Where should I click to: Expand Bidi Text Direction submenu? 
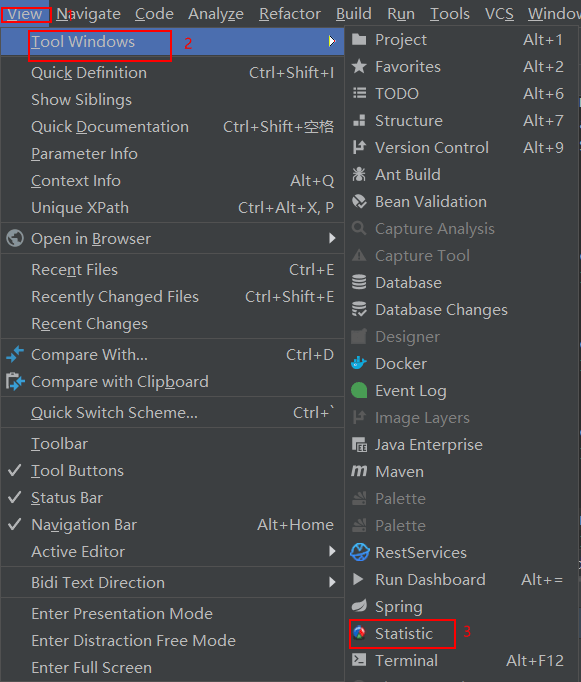tap(173, 582)
